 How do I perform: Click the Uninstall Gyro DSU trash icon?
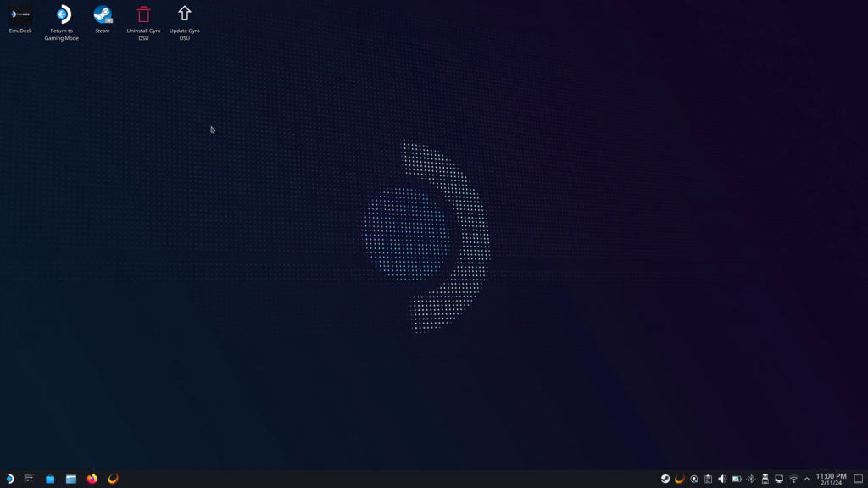point(143,14)
